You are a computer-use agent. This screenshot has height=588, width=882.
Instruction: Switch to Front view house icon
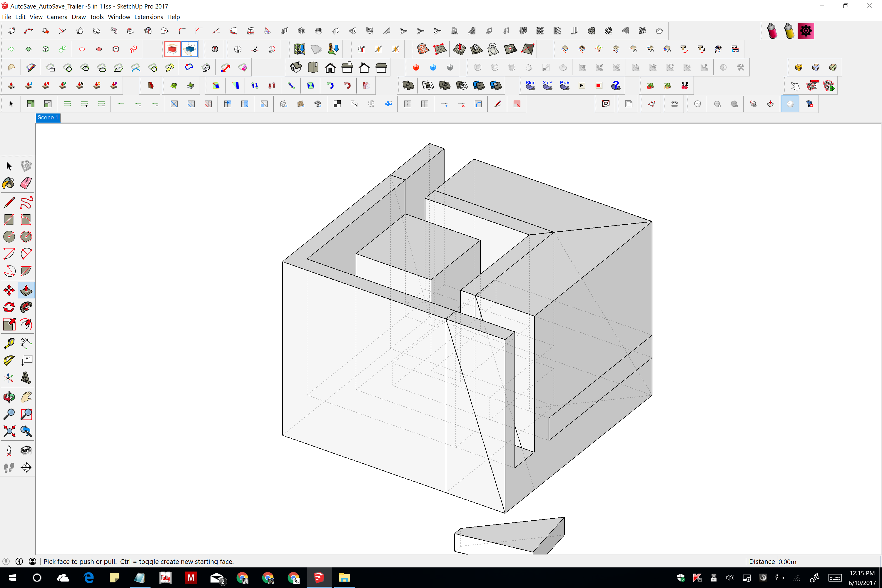point(330,68)
